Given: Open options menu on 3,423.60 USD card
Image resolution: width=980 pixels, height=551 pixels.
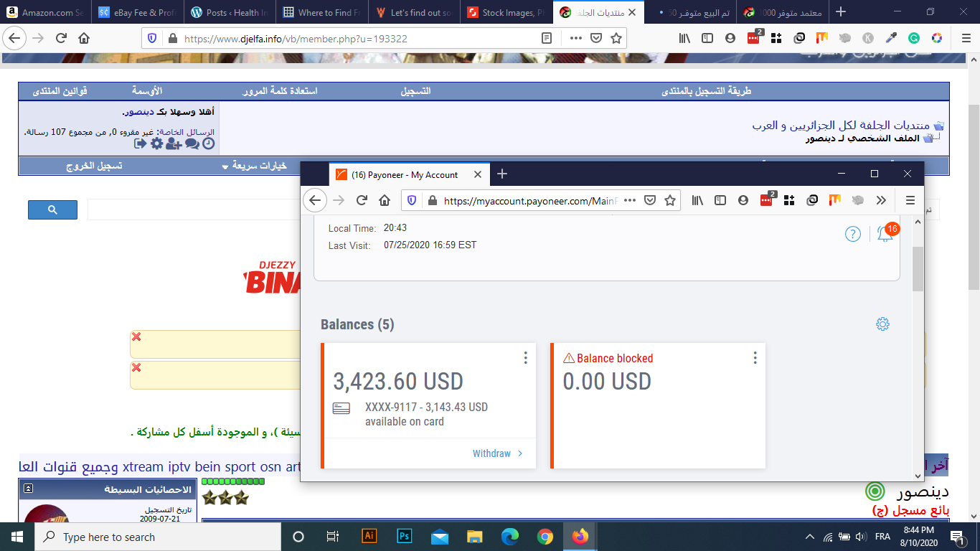Looking at the screenshot, I should (525, 357).
